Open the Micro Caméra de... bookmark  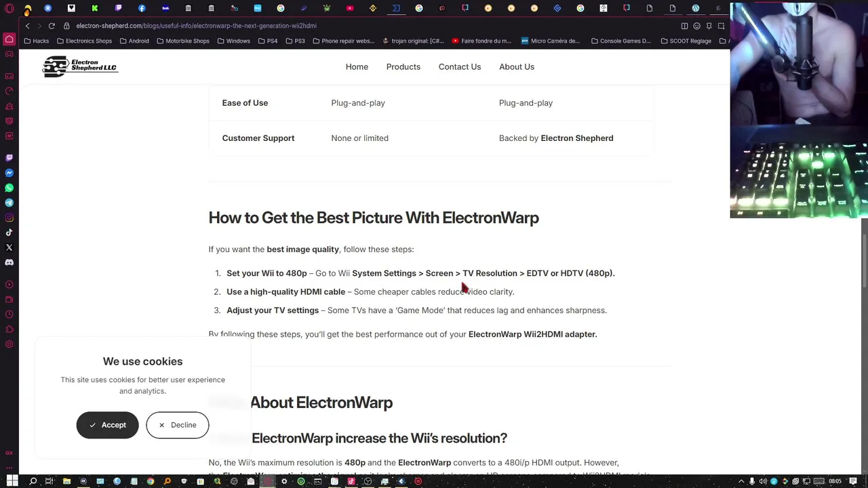(551, 41)
